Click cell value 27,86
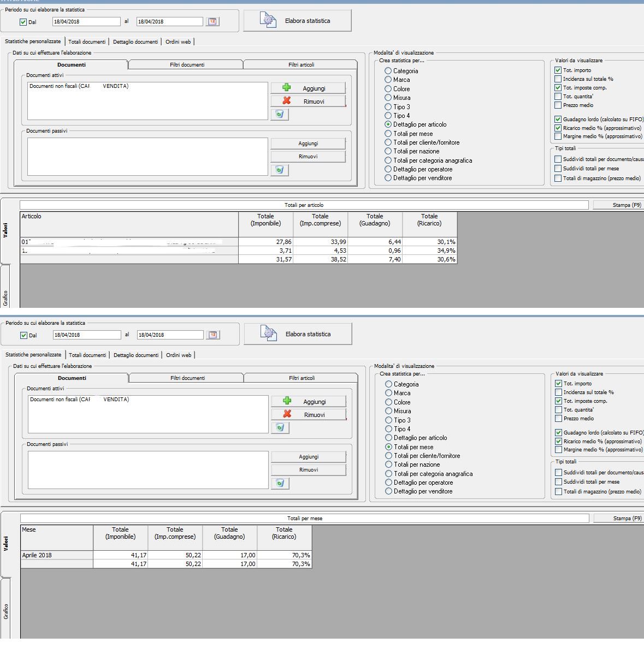Image resolution: width=644 pixels, height=655 pixels. [265, 242]
